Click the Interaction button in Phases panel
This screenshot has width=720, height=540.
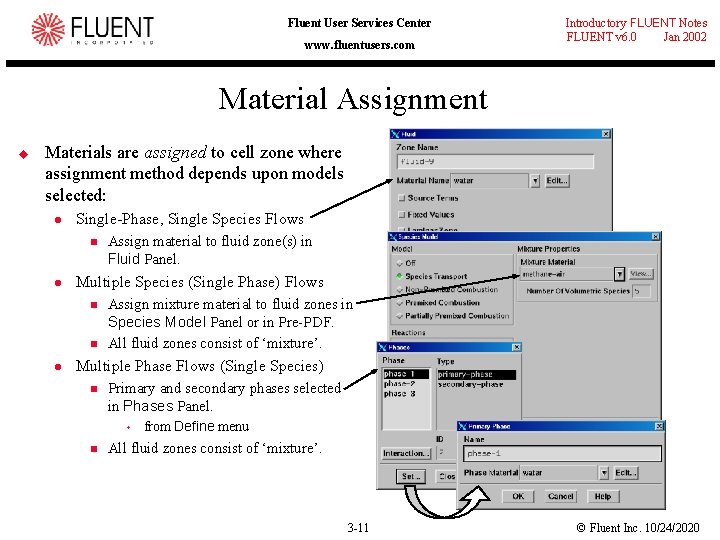[x=406, y=453]
